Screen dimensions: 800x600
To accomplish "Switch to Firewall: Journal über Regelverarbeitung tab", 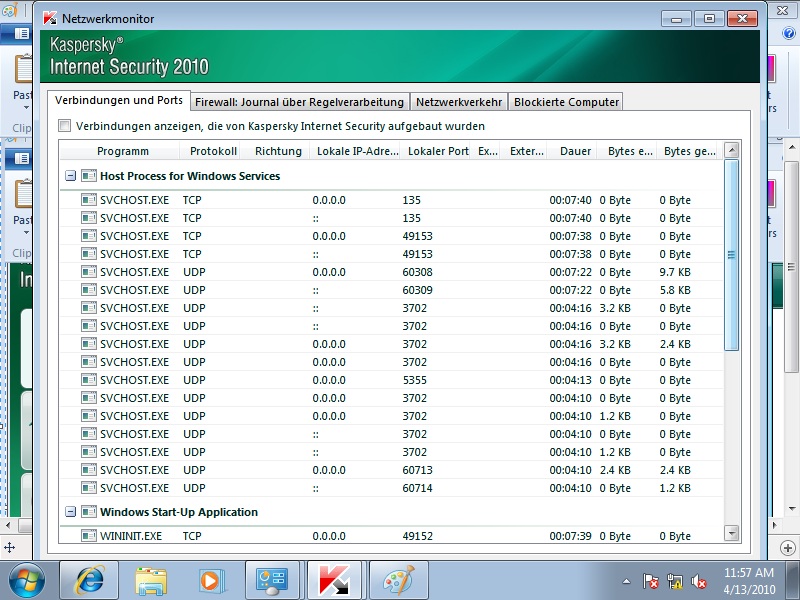I will (x=299, y=102).
